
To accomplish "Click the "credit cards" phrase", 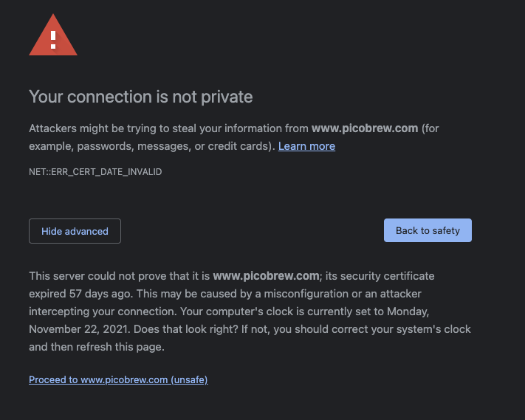I will click(x=238, y=146).
